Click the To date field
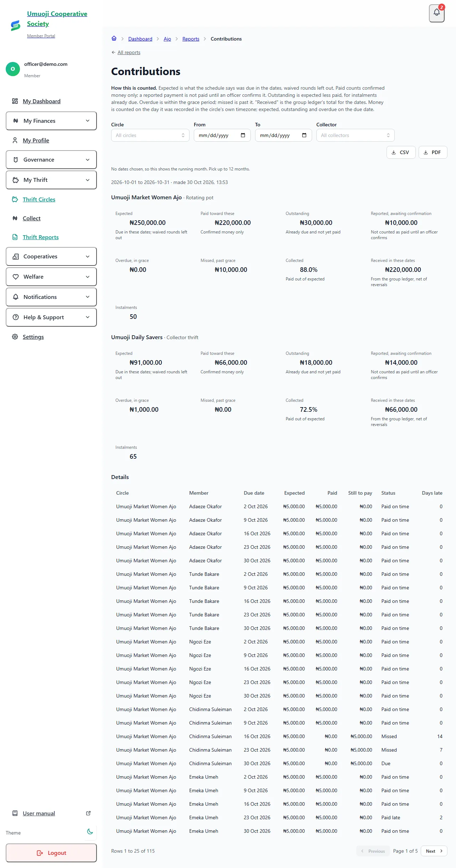The image size is (456, 868). tap(284, 135)
